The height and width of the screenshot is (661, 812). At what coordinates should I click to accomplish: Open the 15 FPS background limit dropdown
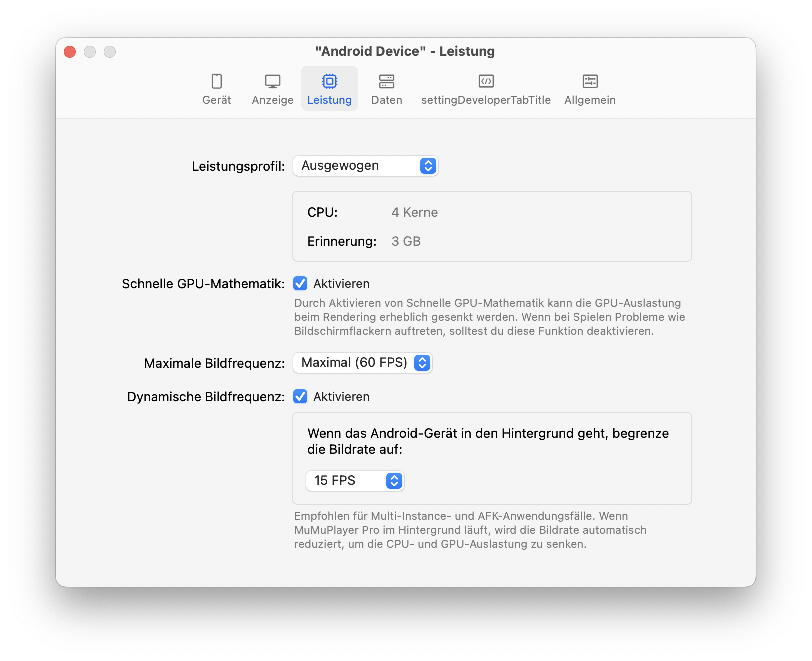(x=355, y=481)
